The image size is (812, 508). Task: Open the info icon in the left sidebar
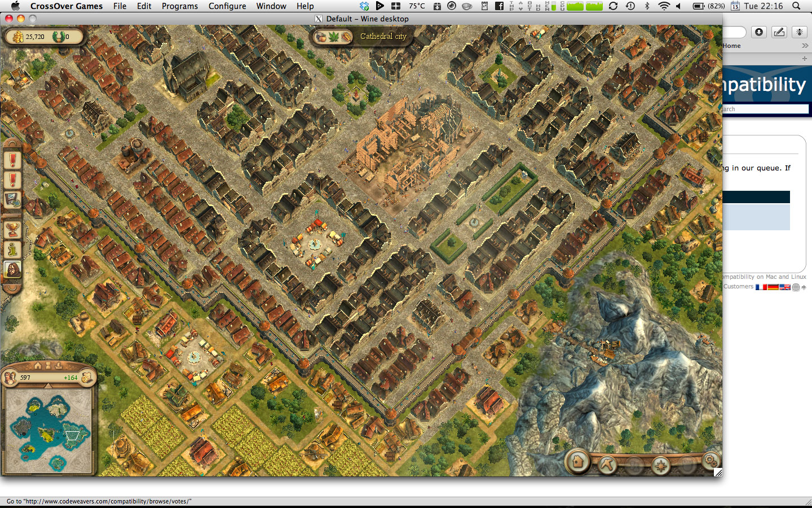coord(12,249)
